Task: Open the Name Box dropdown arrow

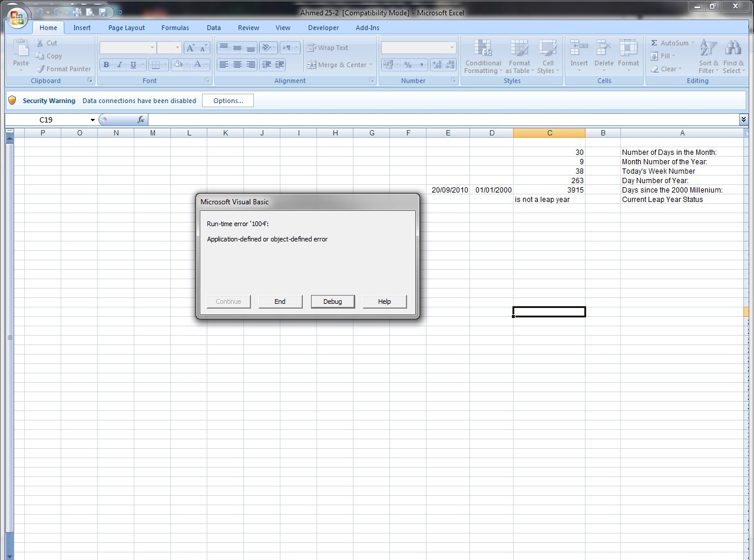Action: 92,120
